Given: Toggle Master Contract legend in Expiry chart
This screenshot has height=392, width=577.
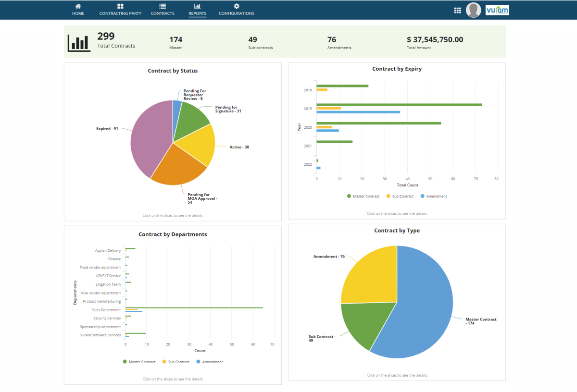Looking at the screenshot, I should coord(363,196).
